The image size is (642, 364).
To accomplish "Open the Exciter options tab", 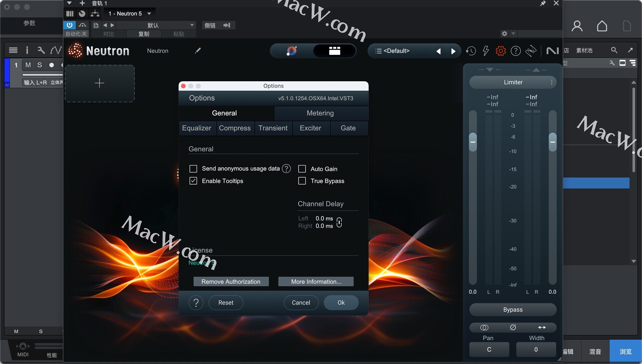I will click(312, 128).
